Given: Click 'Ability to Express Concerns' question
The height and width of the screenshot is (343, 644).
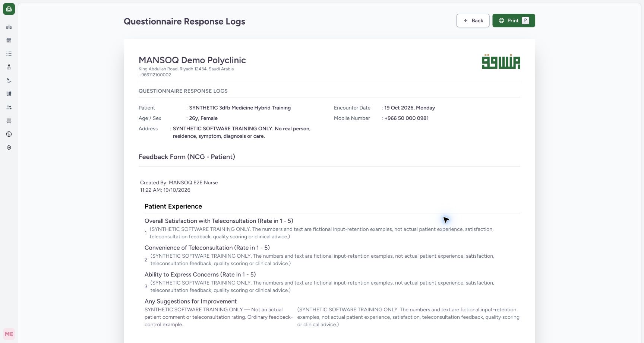Looking at the screenshot, I should click(x=200, y=274).
